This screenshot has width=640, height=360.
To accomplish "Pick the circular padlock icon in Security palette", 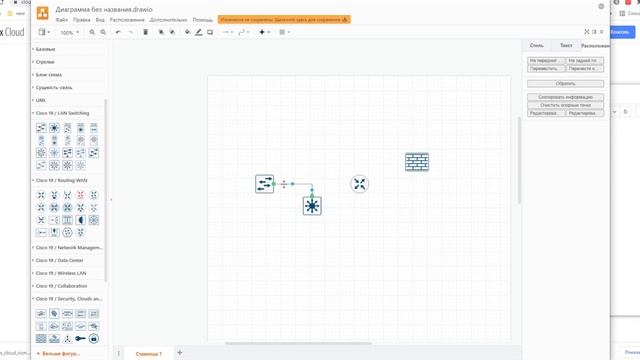I will 93,338.
